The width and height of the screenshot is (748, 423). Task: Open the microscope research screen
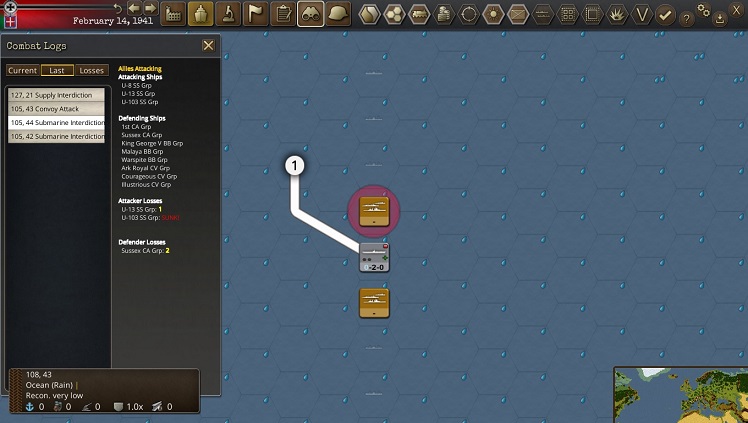228,13
